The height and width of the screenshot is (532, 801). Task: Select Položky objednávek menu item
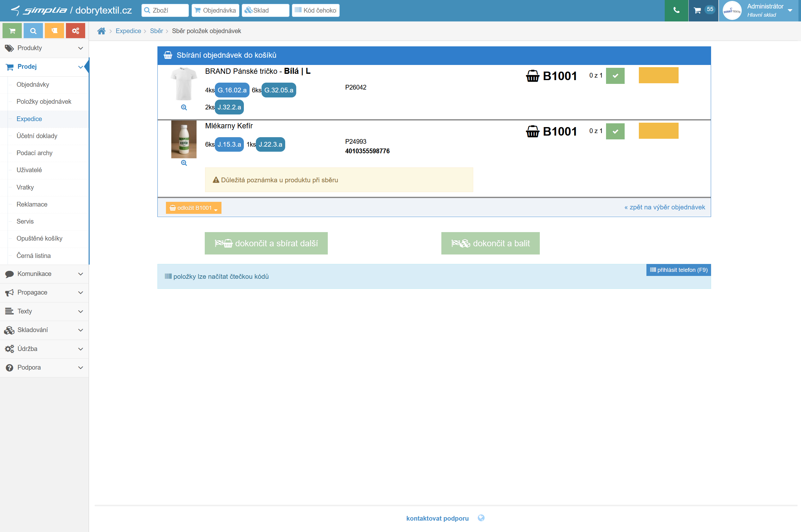click(44, 102)
